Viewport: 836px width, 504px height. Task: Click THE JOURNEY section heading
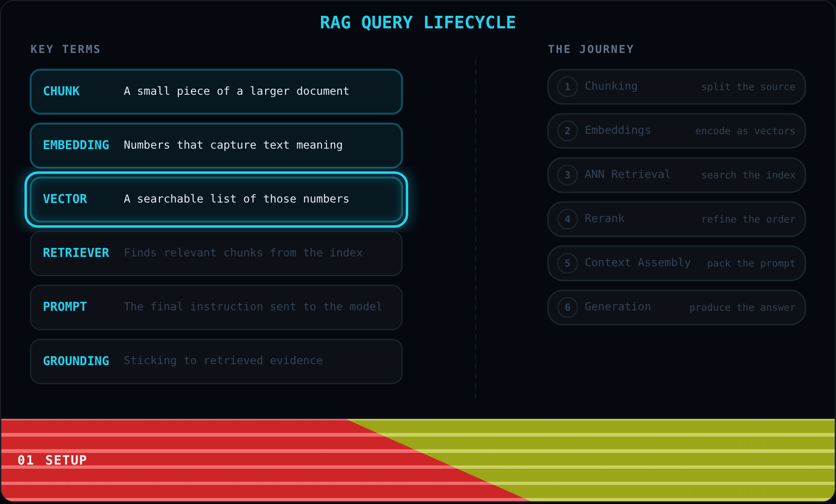[591, 49]
